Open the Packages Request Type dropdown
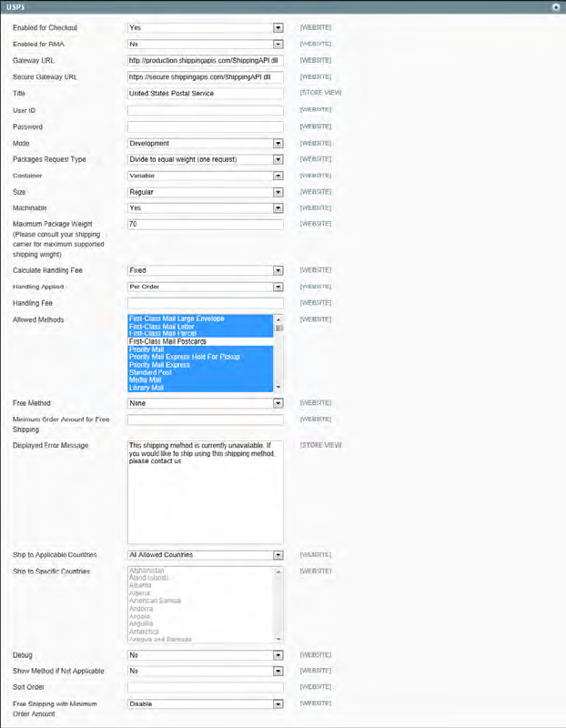 [x=206, y=160]
